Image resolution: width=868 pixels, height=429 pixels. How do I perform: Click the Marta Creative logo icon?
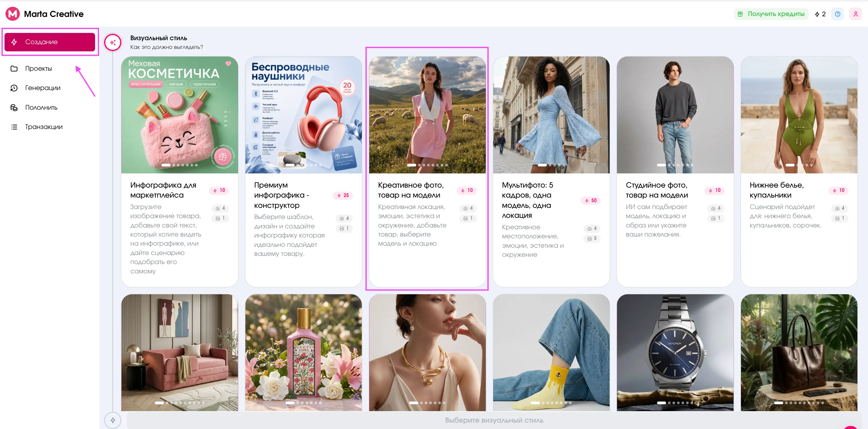(x=12, y=14)
